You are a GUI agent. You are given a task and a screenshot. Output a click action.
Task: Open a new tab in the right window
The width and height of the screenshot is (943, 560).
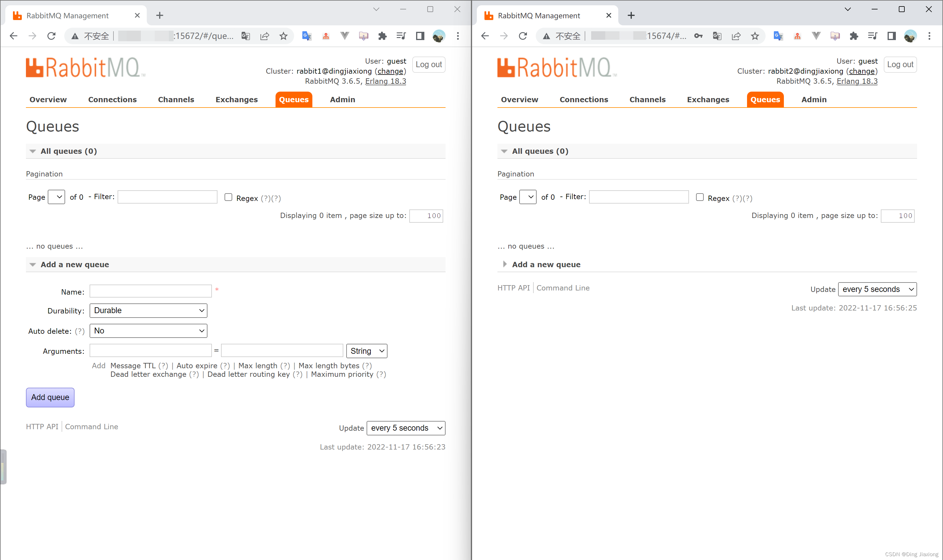pos(631,16)
